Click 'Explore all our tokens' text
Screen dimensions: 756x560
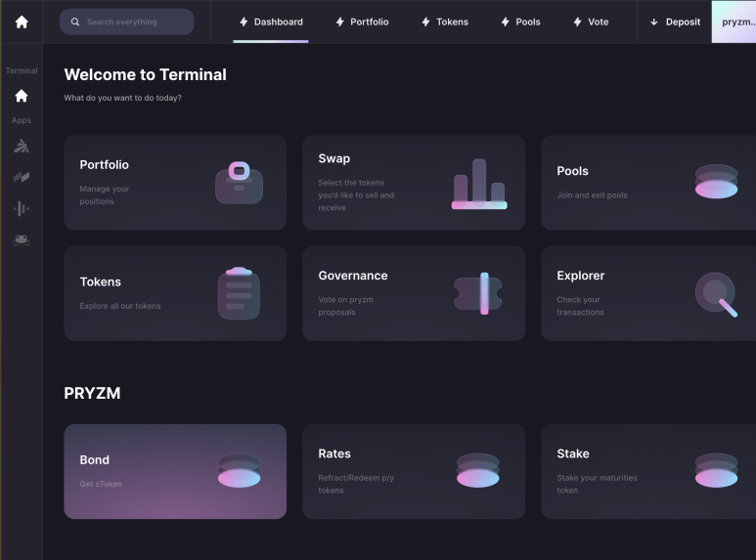coord(120,306)
